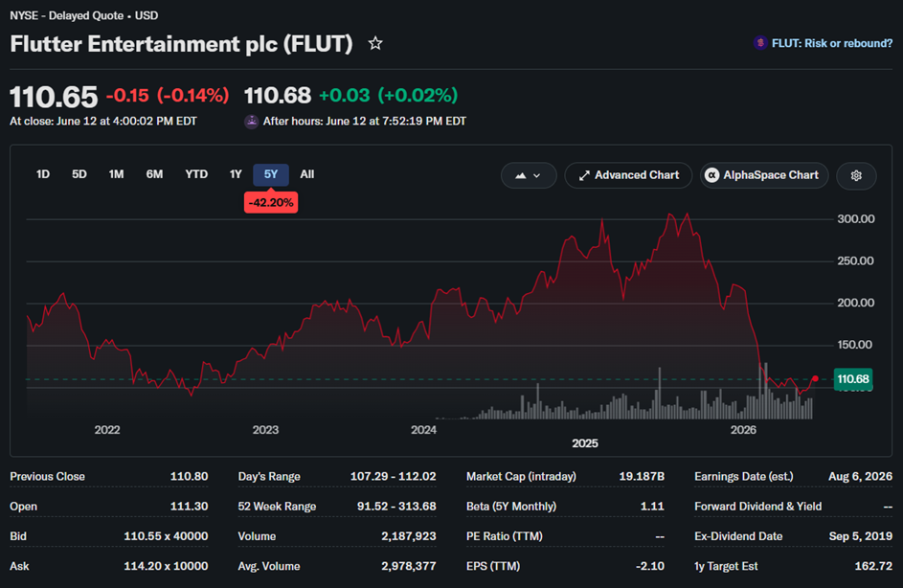The height and width of the screenshot is (588, 903).
Task: Click the Forward Dividend & Yield label
Action: click(757, 507)
